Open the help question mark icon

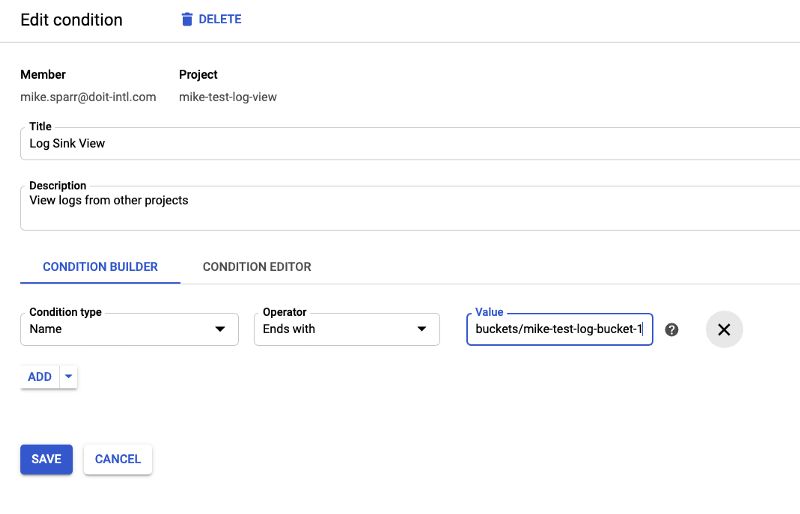[671, 330]
